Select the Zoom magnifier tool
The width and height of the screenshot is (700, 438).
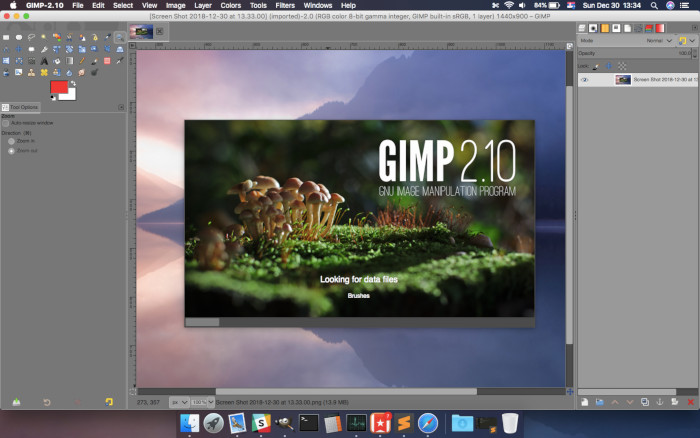pos(120,38)
